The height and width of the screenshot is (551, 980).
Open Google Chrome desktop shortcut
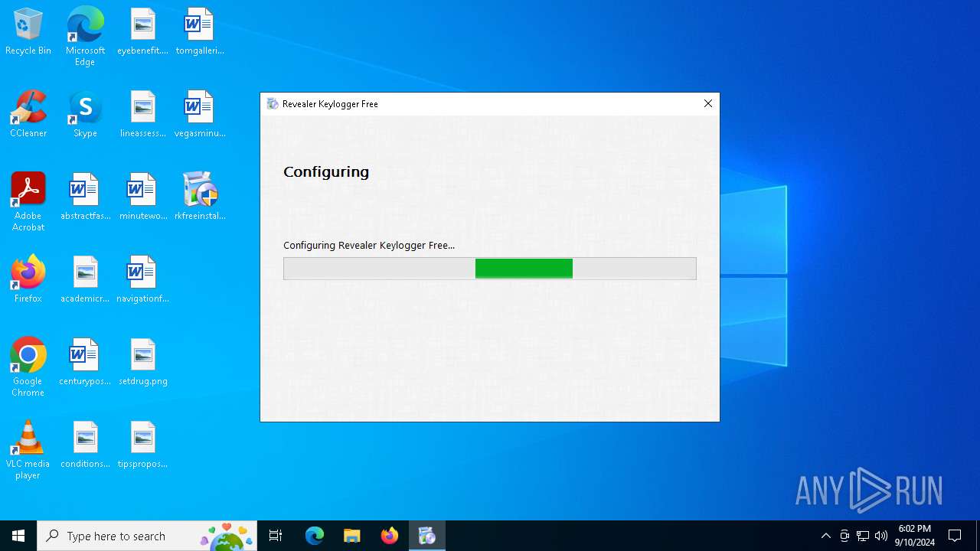click(28, 367)
